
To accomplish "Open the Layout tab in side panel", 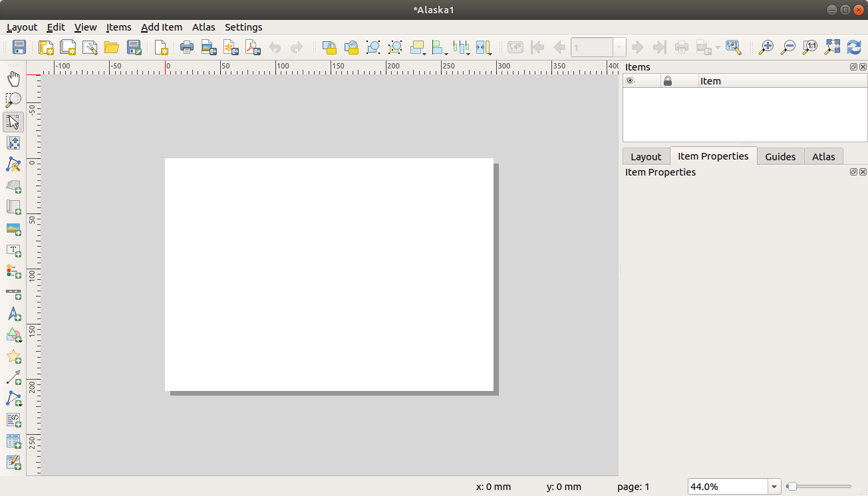I will tap(646, 156).
